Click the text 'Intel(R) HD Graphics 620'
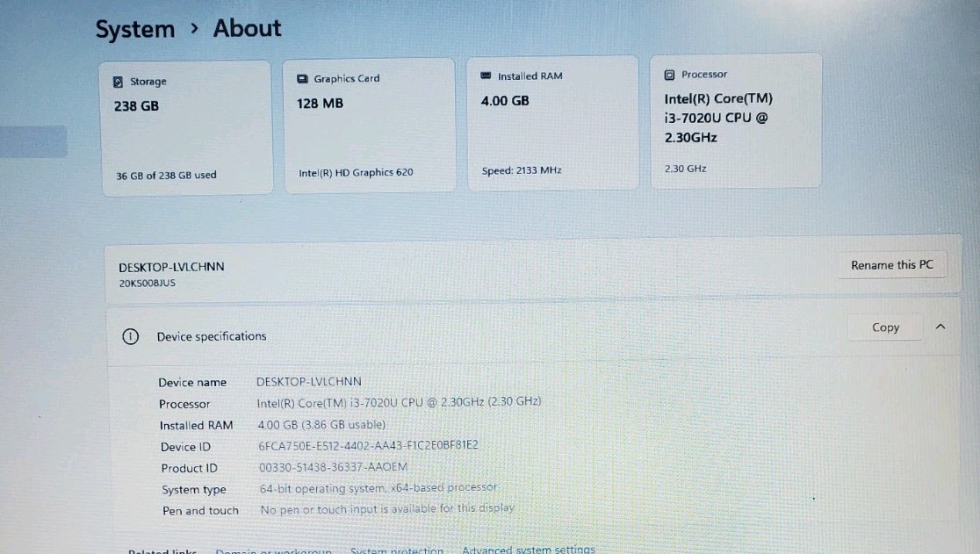980x554 pixels. click(356, 172)
